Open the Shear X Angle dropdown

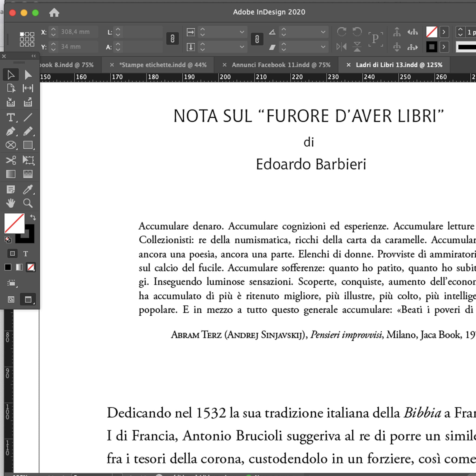pos(323,47)
